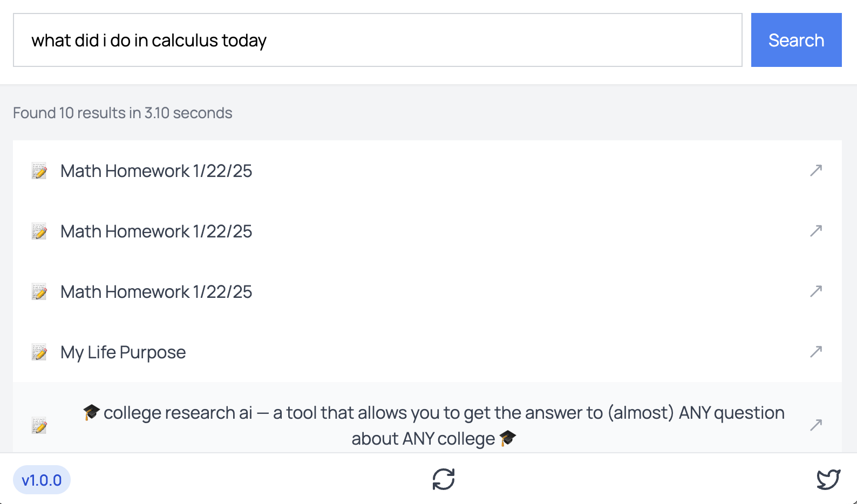Click the notepad icon of the third Math Homework result
The height and width of the screenshot is (504, 857).
pos(39,292)
